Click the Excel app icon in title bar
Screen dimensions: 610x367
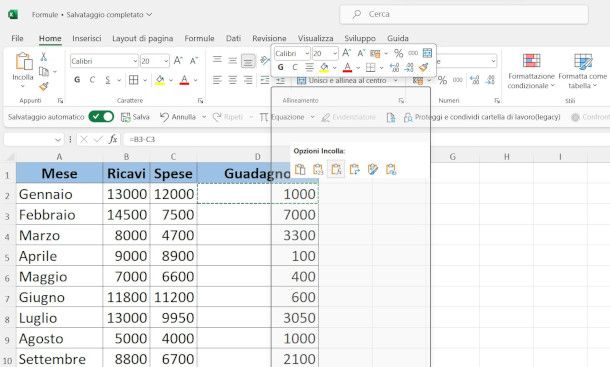(x=13, y=14)
